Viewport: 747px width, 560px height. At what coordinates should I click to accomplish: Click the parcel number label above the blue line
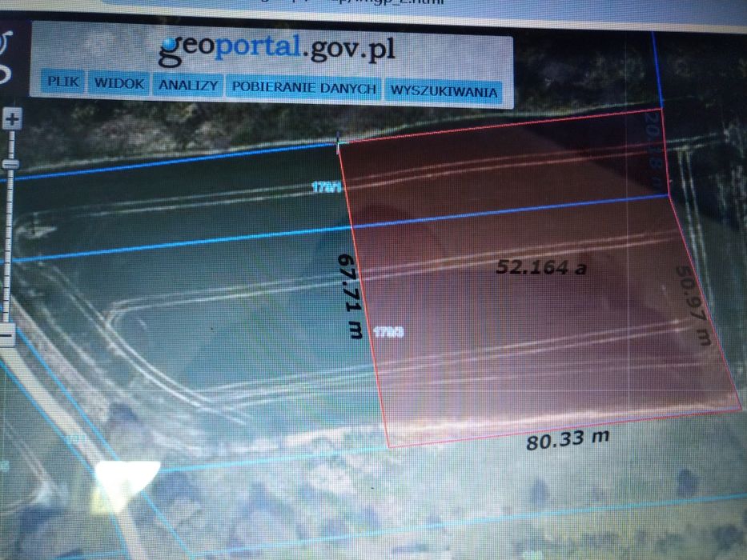coord(327,187)
